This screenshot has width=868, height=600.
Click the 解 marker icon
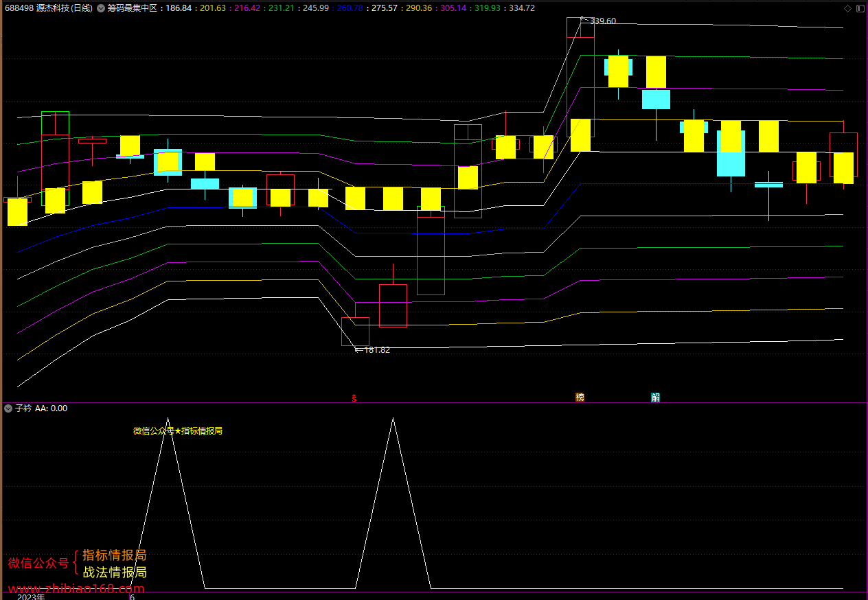point(656,397)
